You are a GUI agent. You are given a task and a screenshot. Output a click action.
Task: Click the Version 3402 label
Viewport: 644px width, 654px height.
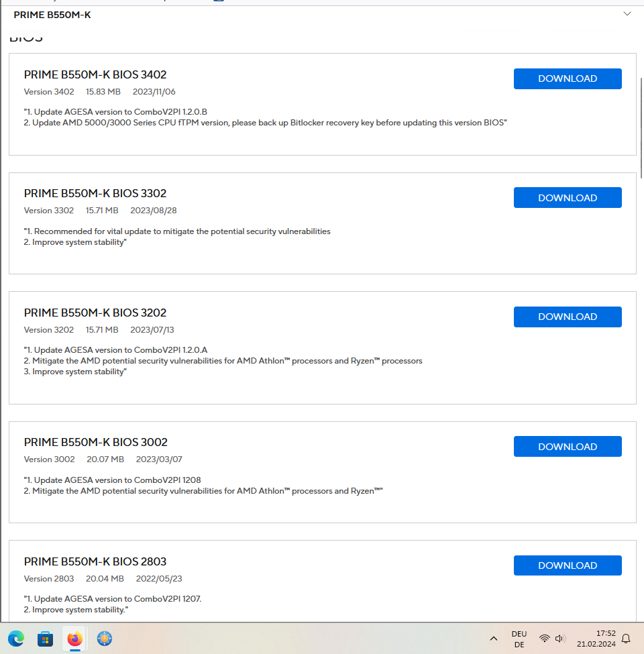point(49,92)
